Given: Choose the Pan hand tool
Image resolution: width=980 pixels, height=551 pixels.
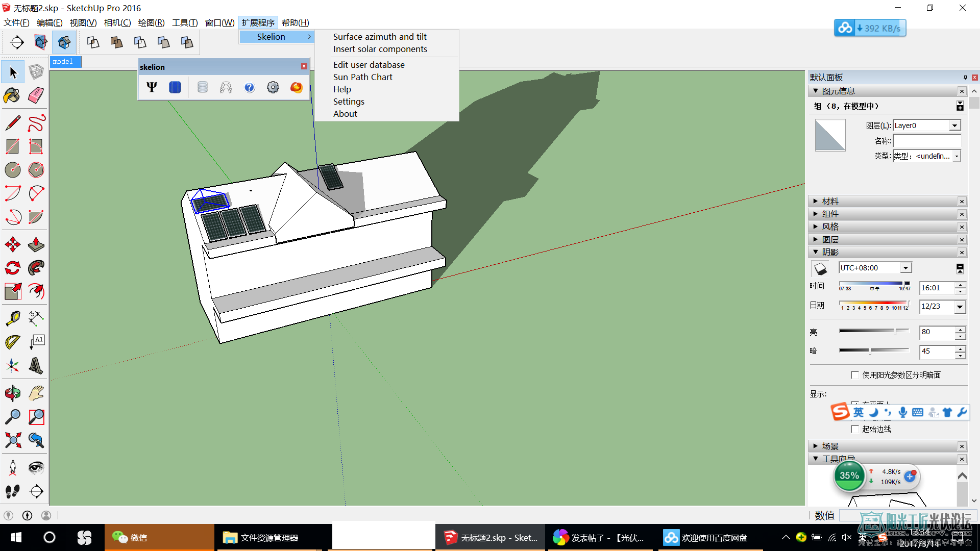Looking at the screenshot, I should [36, 393].
